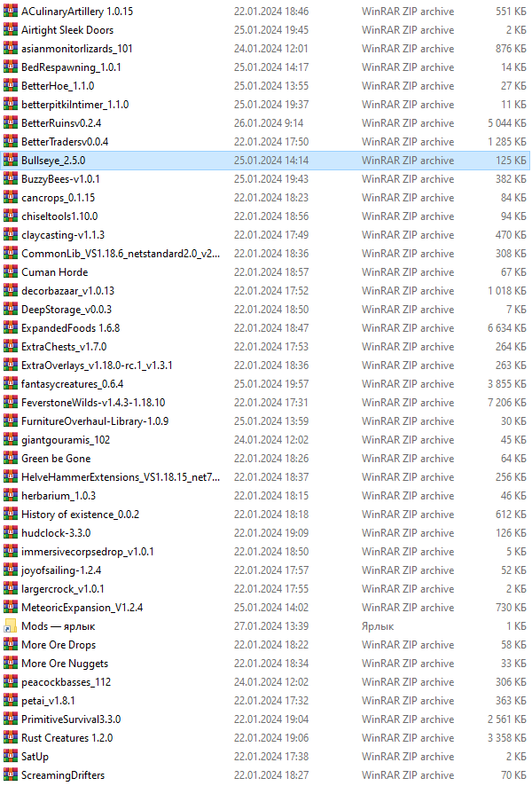Select the archive icon of Bullseye_2.5.0

[x=11, y=161]
